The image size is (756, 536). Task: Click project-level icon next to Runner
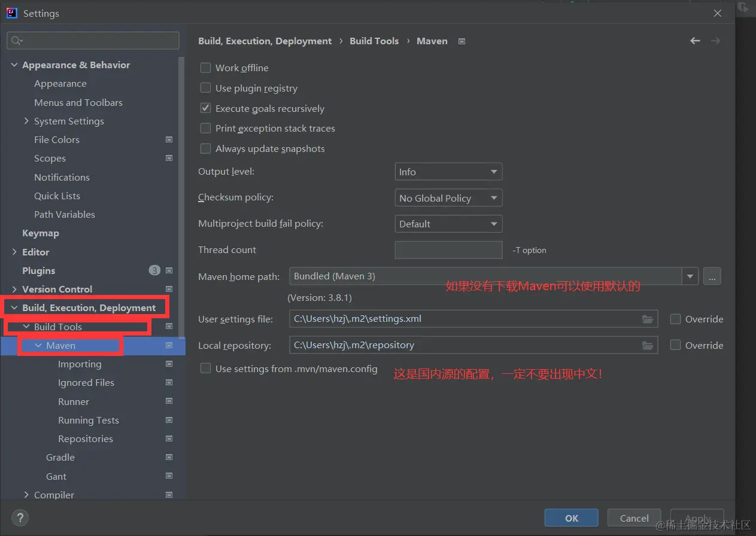point(169,401)
